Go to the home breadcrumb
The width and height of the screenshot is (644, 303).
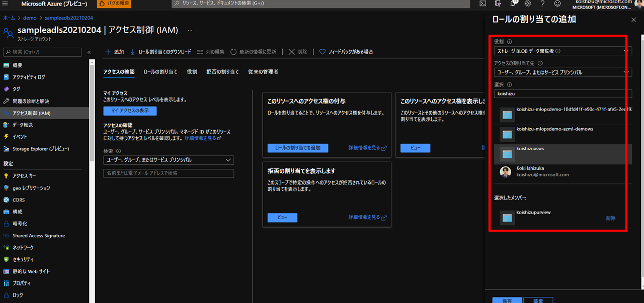click(x=9, y=18)
